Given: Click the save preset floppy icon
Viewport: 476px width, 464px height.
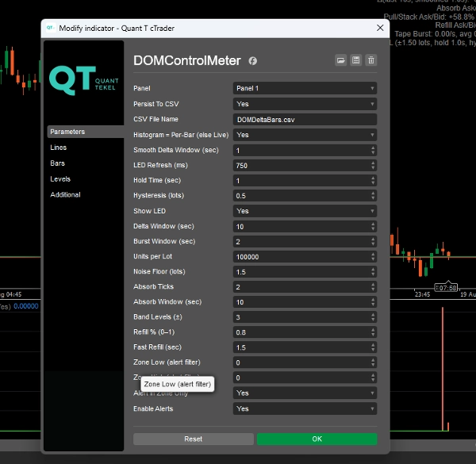Looking at the screenshot, I should (x=355, y=60).
